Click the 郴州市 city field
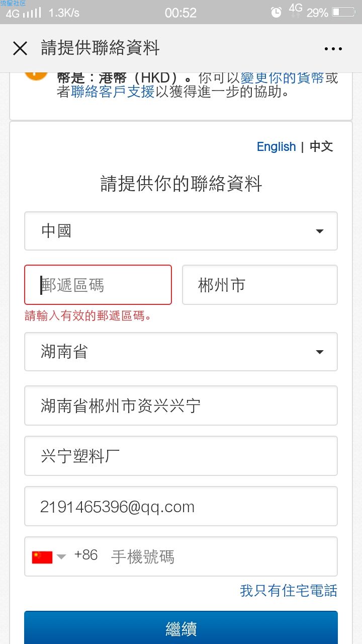362x644 pixels. 259,285
